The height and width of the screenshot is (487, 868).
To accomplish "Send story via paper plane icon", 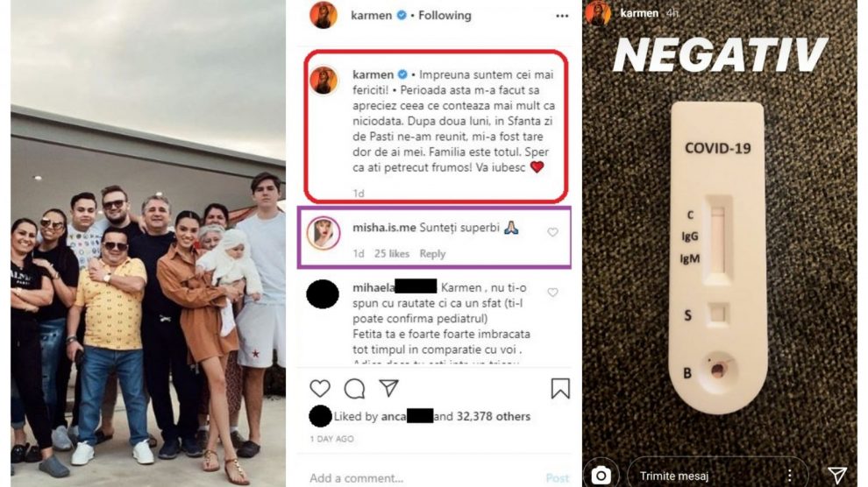I will coord(837,475).
